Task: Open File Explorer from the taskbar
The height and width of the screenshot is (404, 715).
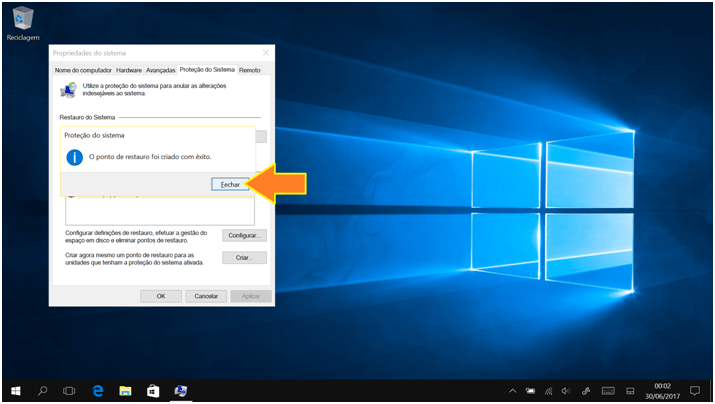Action: [126, 391]
